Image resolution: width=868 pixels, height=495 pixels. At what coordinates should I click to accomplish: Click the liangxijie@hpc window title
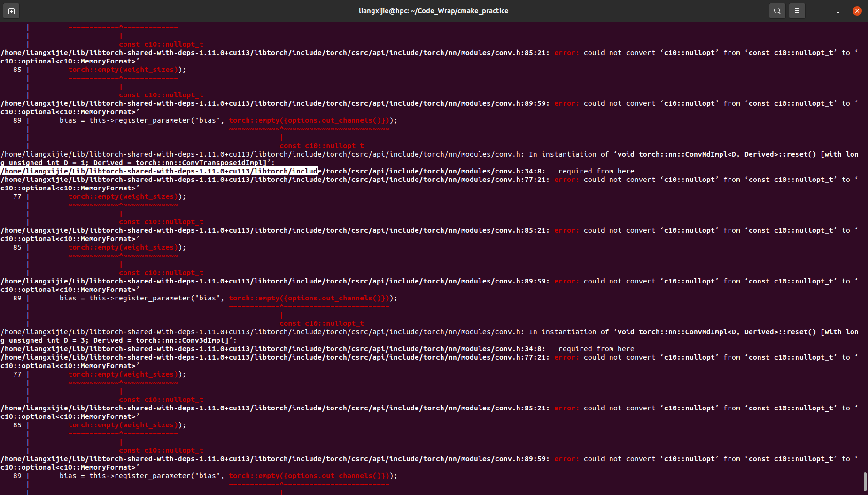433,11
